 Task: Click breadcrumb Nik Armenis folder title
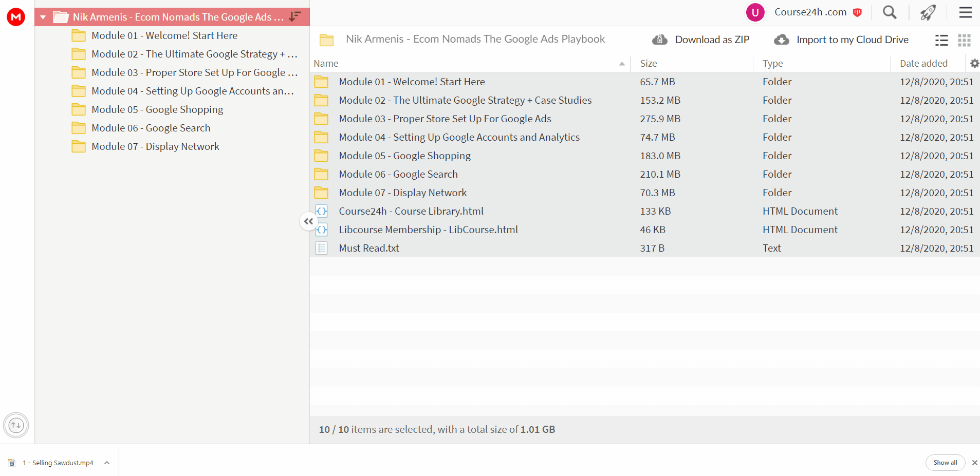475,39
